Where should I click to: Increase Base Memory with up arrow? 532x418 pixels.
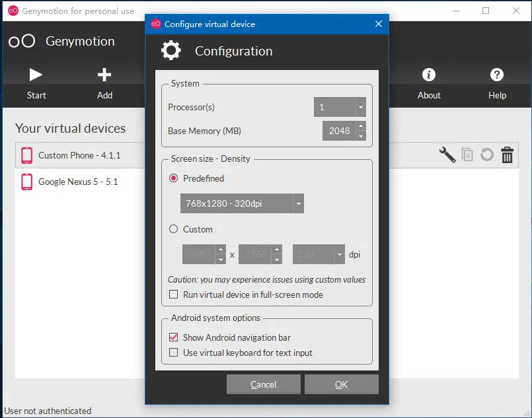click(x=361, y=126)
